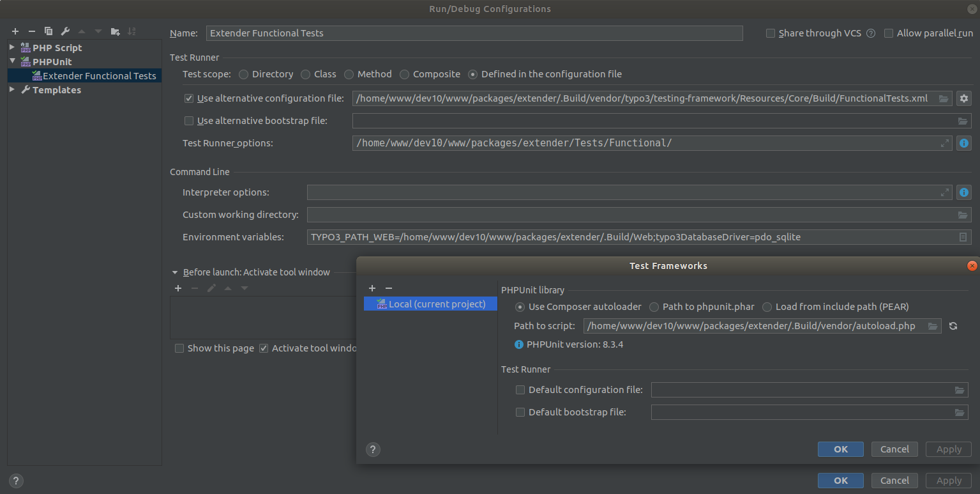980x494 pixels.
Task: Collapse the Before launch section
Action: [x=175, y=272]
